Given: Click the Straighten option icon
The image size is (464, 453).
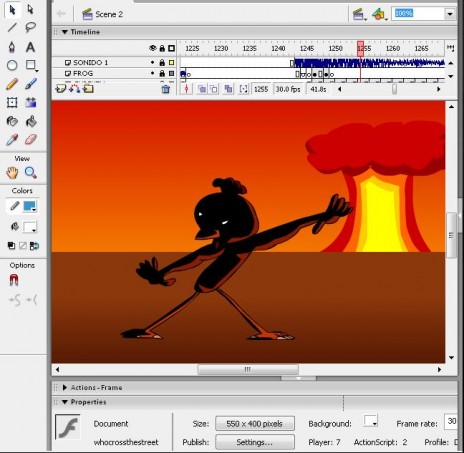Looking at the screenshot, I should click(x=31, y=300).
